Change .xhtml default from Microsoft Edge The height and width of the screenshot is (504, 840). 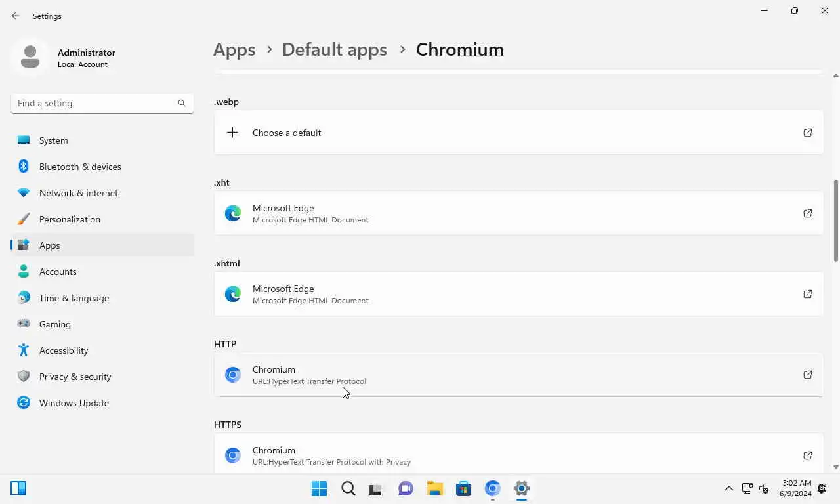(x=518, y=294)
